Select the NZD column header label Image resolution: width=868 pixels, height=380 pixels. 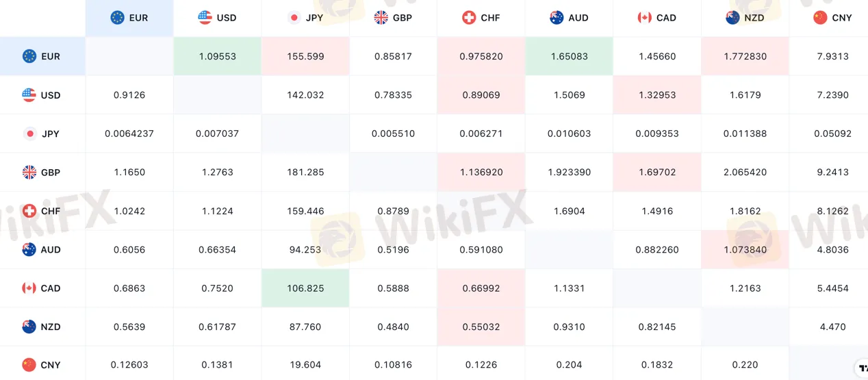pos(754,18)
